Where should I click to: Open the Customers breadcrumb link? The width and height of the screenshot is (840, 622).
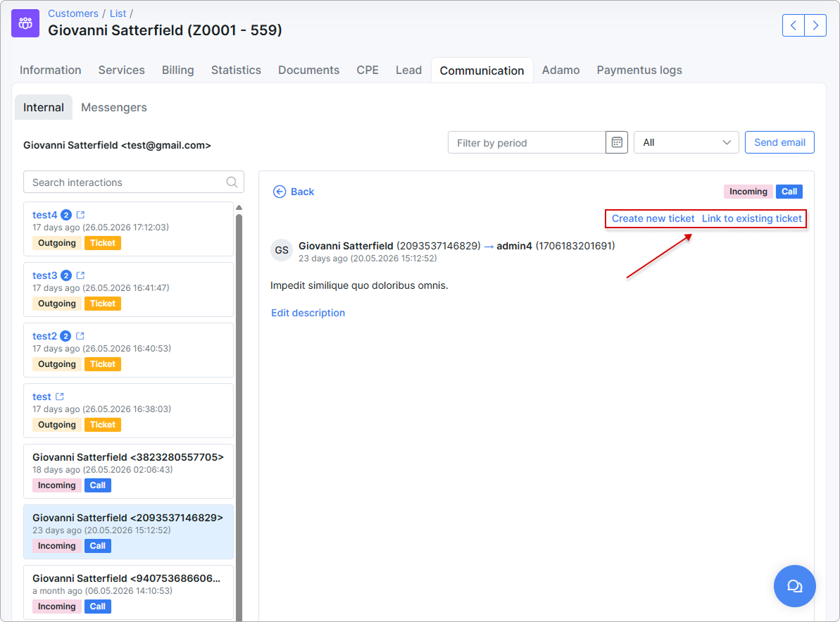pyautogui.click(x=73, y=13)
